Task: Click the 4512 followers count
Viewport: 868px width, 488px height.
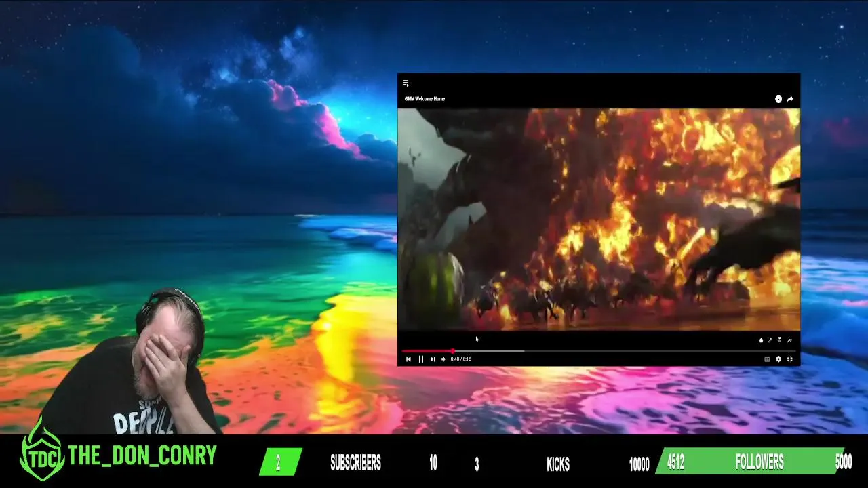Action: tap(675, 463)
